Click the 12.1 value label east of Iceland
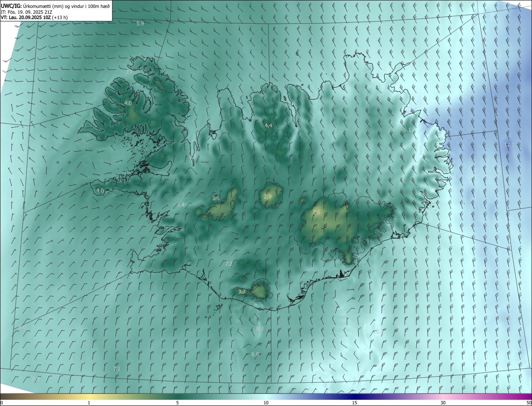This screenshot has width=532, height=406. 509,145
